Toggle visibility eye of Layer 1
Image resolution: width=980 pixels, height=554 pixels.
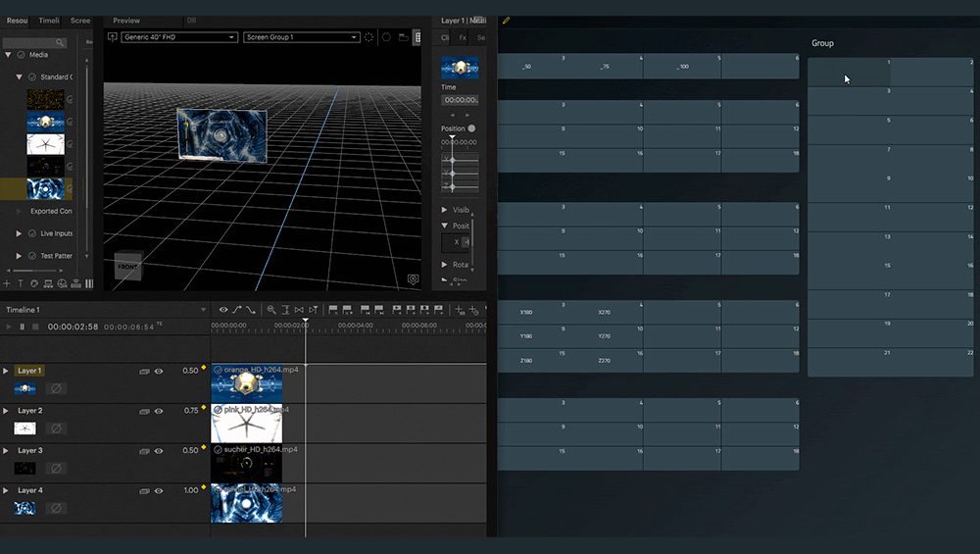pyautogui.click(x=159, y=372)
